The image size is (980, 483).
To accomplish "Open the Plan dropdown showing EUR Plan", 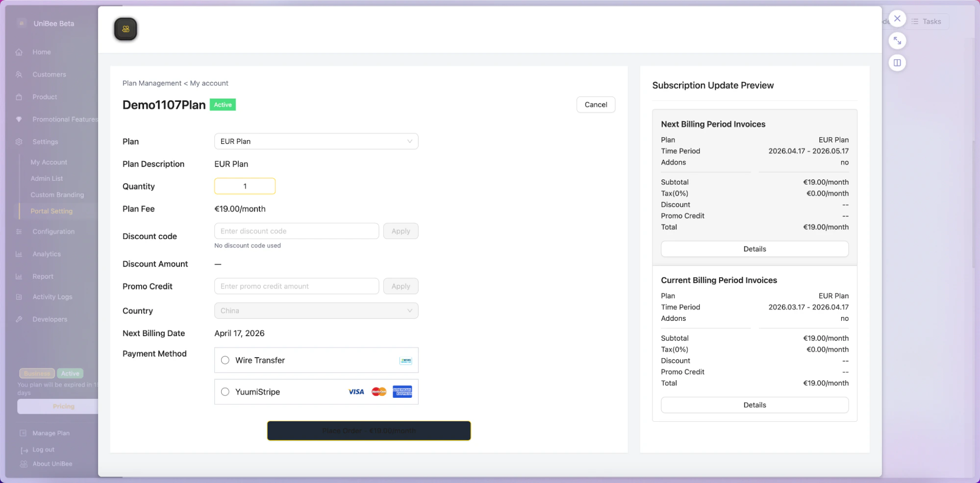I will click(316, 141).
